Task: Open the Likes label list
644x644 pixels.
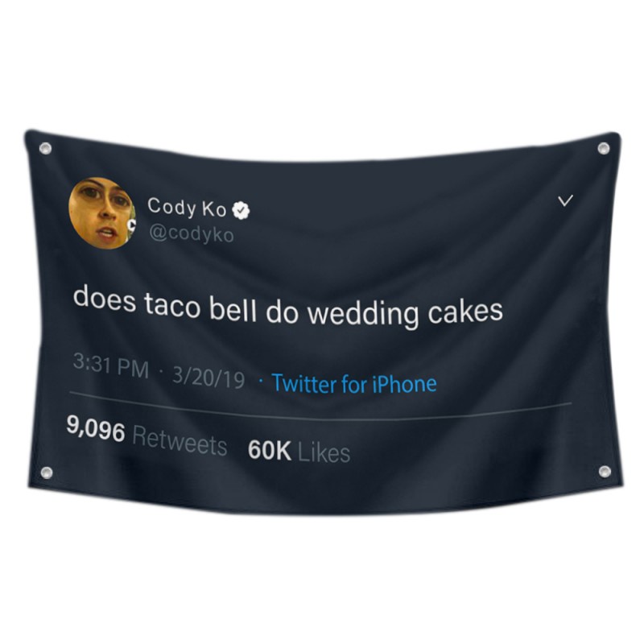Action: pyautogui.click(x=324, y=452)
